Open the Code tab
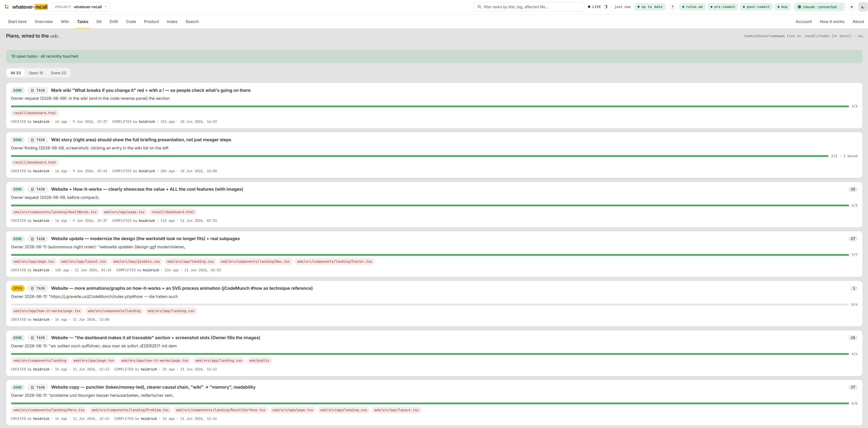The image size is (868, 428). click(131, 22)
